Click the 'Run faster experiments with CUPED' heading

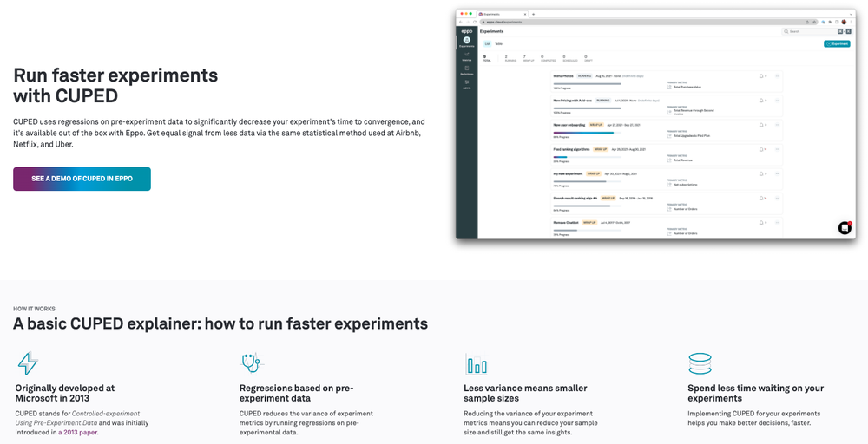115,85
